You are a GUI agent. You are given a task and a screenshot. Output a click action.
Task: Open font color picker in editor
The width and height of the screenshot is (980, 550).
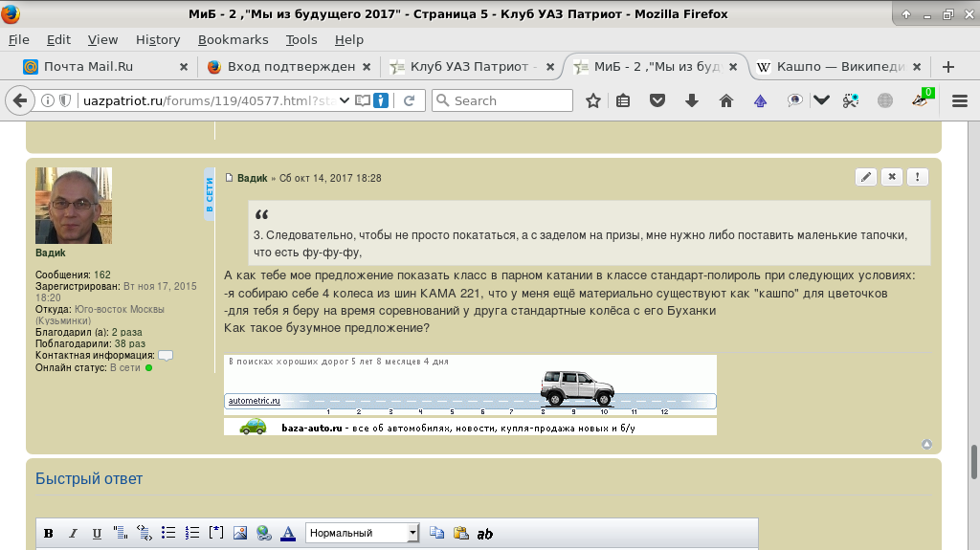287,534
